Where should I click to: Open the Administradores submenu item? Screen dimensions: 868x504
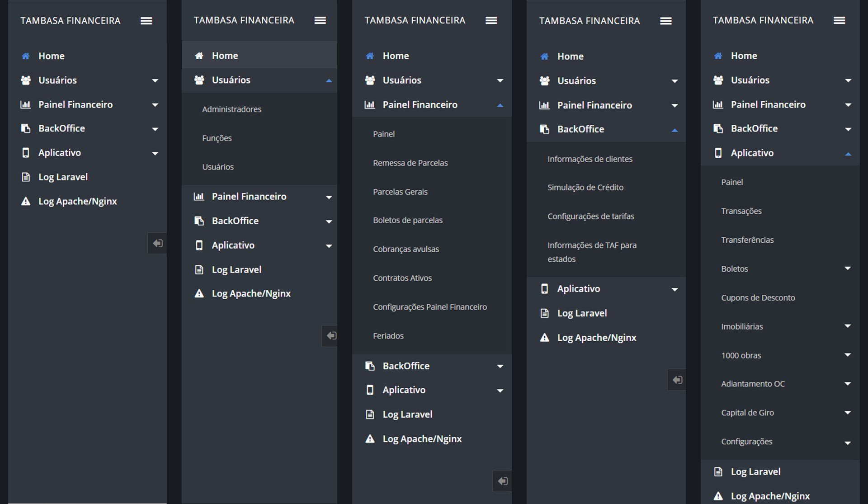pyautogui.click(x=231, y=109)
